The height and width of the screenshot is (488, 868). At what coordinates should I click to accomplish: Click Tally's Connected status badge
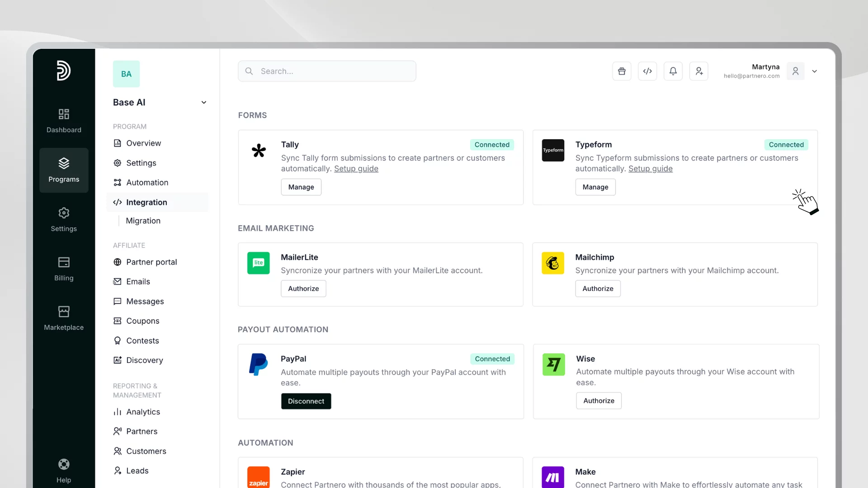coord(492,145)
